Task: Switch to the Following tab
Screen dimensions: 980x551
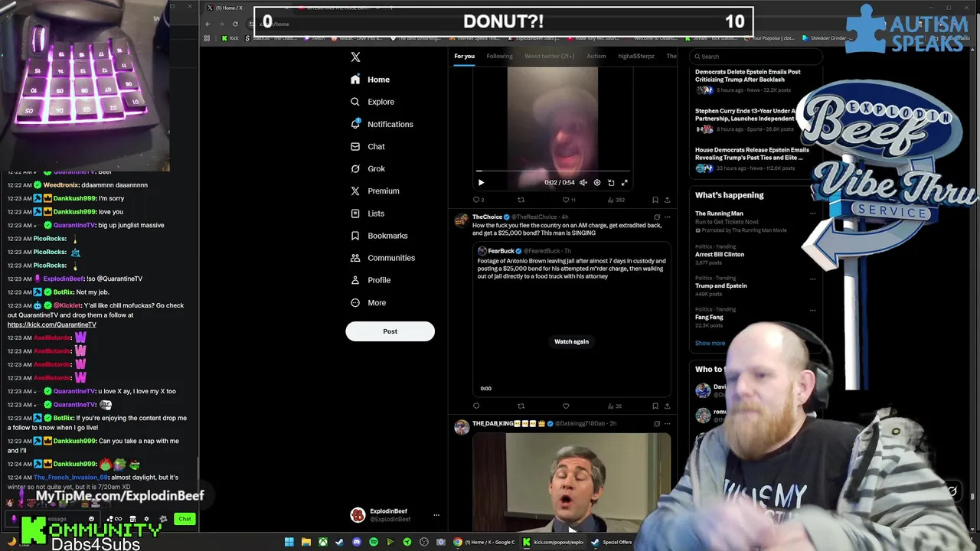Action: pyautogui.click(x=499, y=56)
